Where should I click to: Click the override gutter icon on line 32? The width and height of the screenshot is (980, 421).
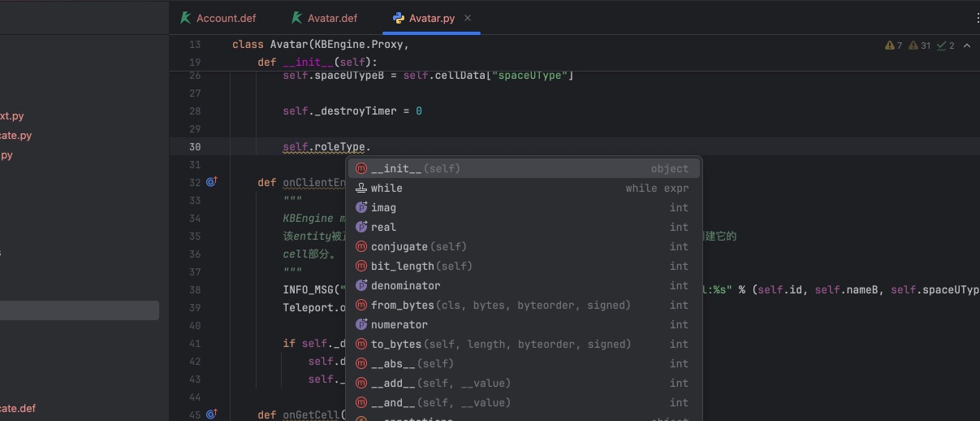click(212, 182)
